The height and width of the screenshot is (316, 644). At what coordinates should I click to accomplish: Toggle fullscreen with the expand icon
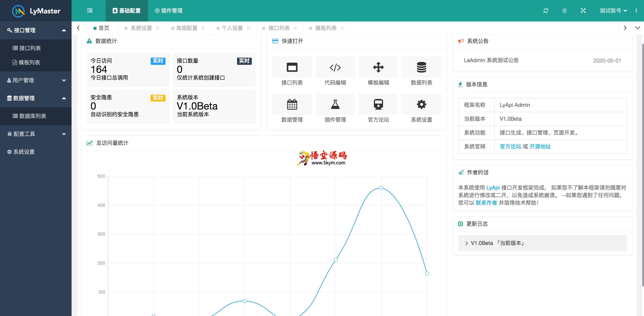pyautogui.click(x=583, y=11)
